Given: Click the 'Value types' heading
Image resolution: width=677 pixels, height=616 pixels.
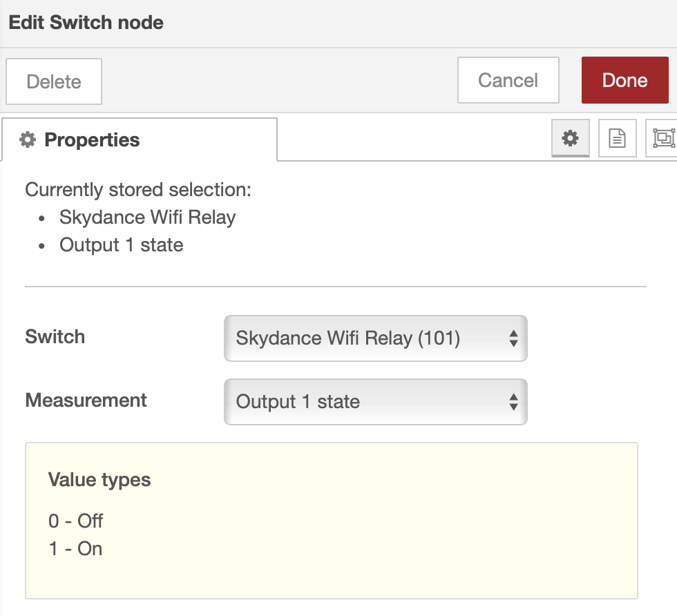Looking at the screenshot, I should [x=99, y=480].
